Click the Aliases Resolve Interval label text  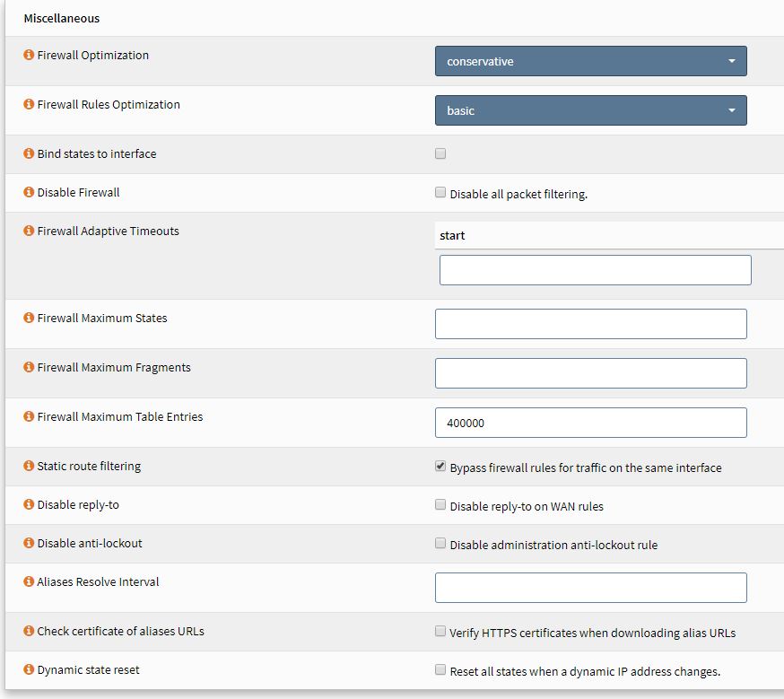click(98, 582)
